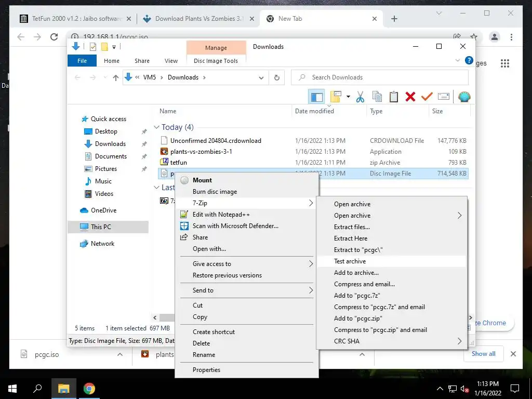Open Network in navigation pane
Image resolution: width=532 pixels, height=399 pixels.
point(102,244)
